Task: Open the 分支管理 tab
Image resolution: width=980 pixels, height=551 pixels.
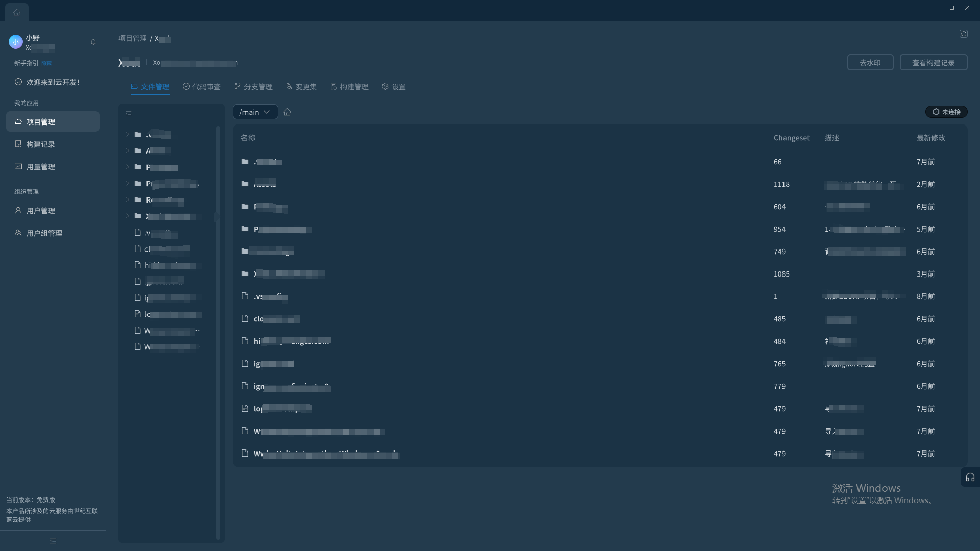Action: click(x=253, y=87)
